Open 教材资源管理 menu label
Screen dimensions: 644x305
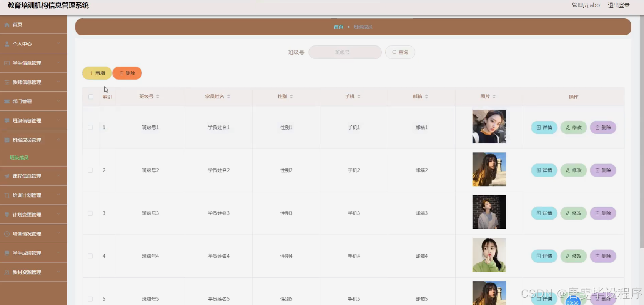(27, 272)
